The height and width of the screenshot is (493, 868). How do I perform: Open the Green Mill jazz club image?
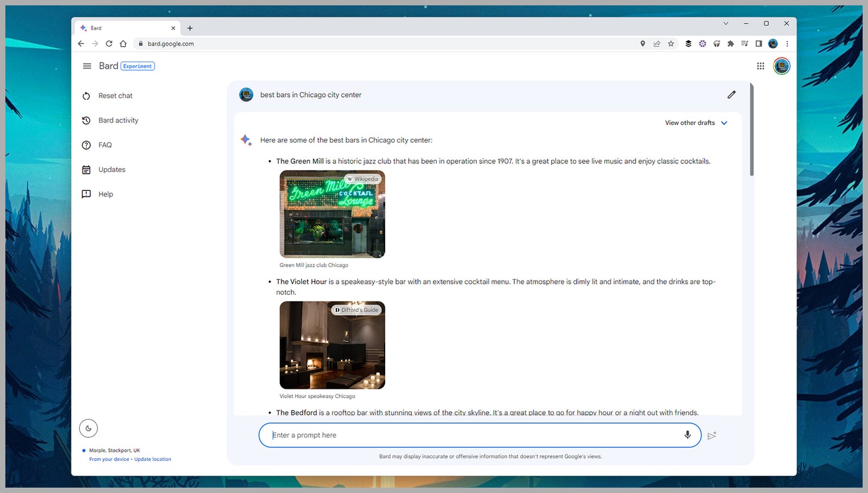click(x=332, y=214)
